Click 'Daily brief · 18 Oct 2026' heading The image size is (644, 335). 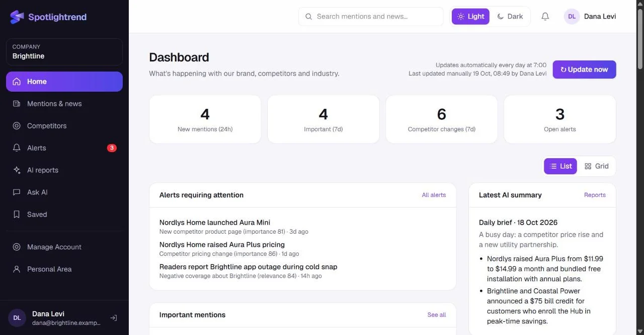pos(518,222)
